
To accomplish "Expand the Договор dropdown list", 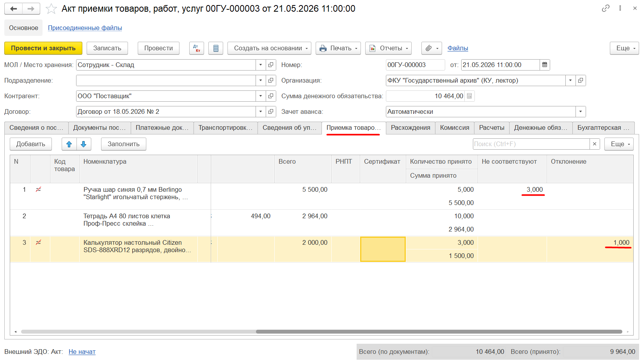I will 261,111.
